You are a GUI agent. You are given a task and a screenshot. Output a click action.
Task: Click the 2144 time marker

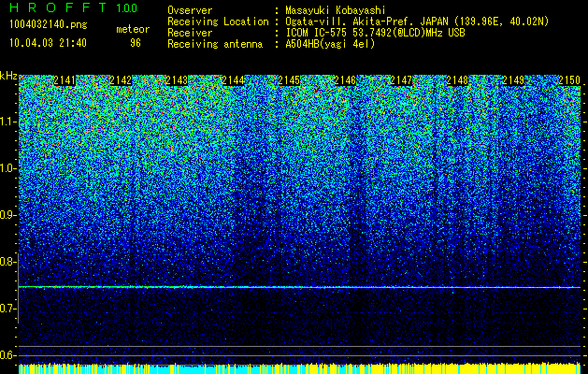pos(233,80)
